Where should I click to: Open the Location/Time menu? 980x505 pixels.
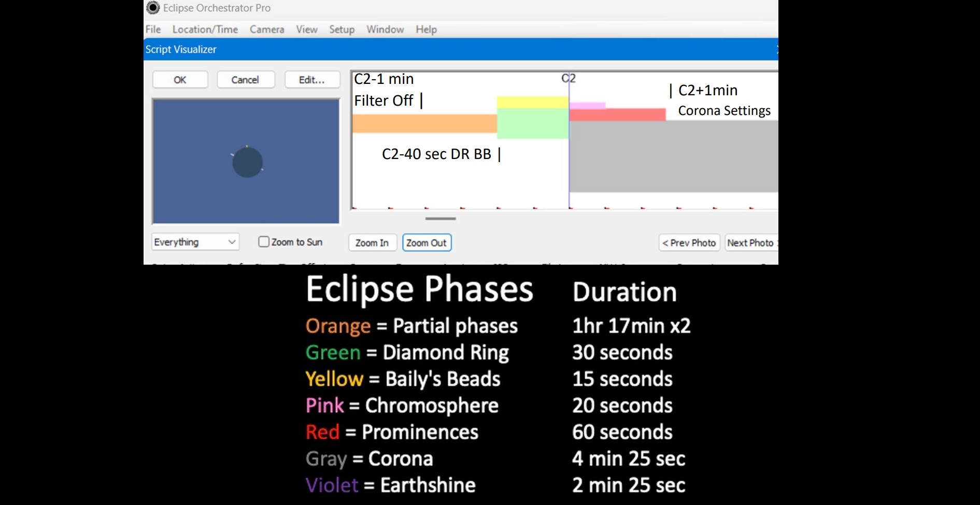click(205, 30)
